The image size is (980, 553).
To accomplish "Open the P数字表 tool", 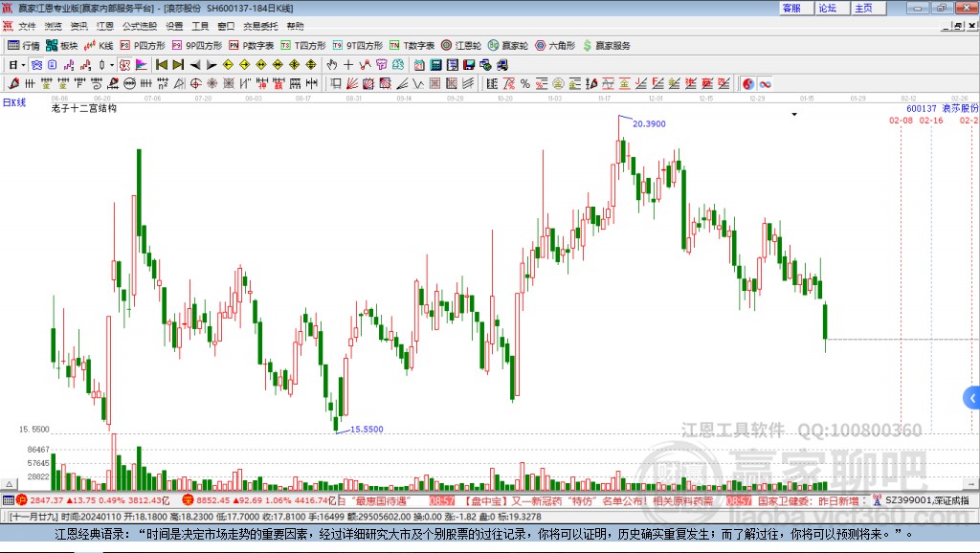I will [252, 46].
